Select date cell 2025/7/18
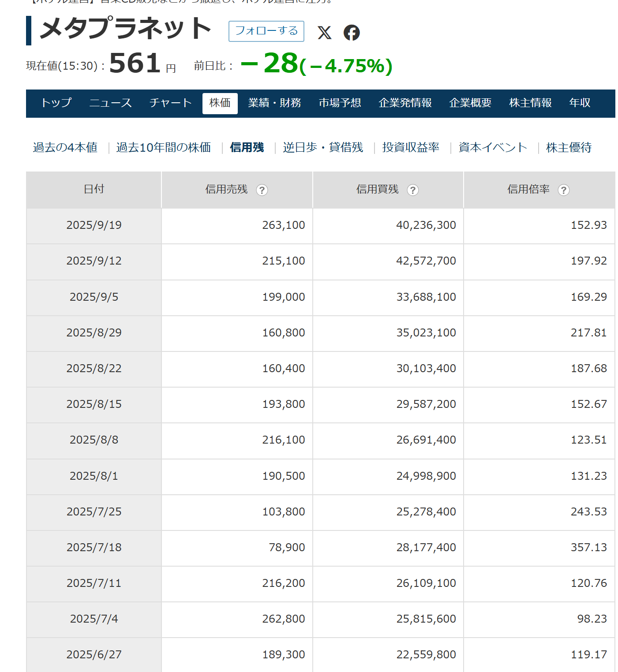 click(x=94, y=548)
